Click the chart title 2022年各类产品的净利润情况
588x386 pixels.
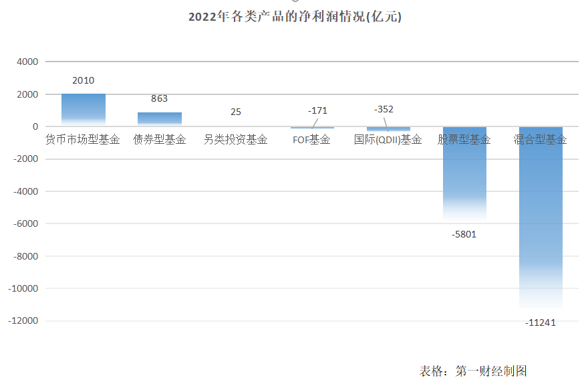point(294,17)
